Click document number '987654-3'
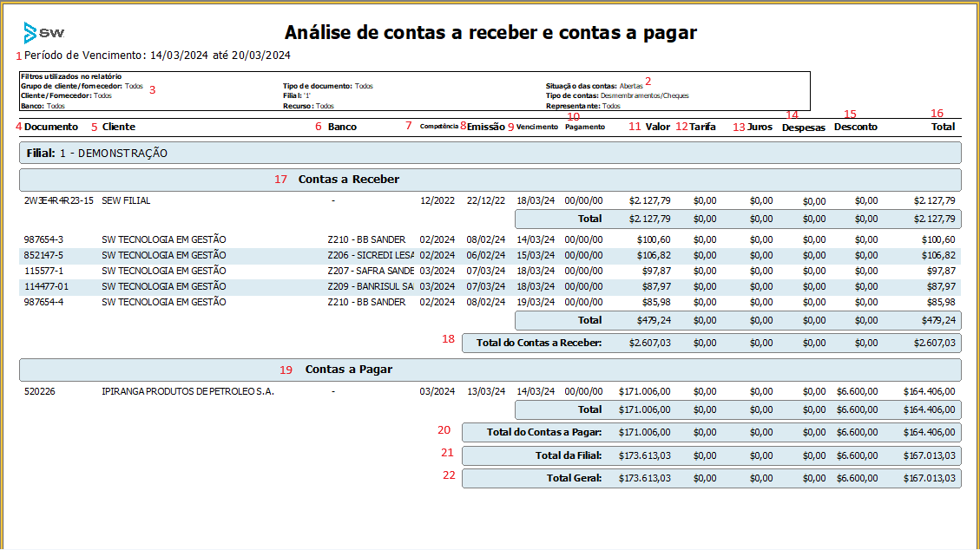The image size is (980, 550). tap(43, 239)
